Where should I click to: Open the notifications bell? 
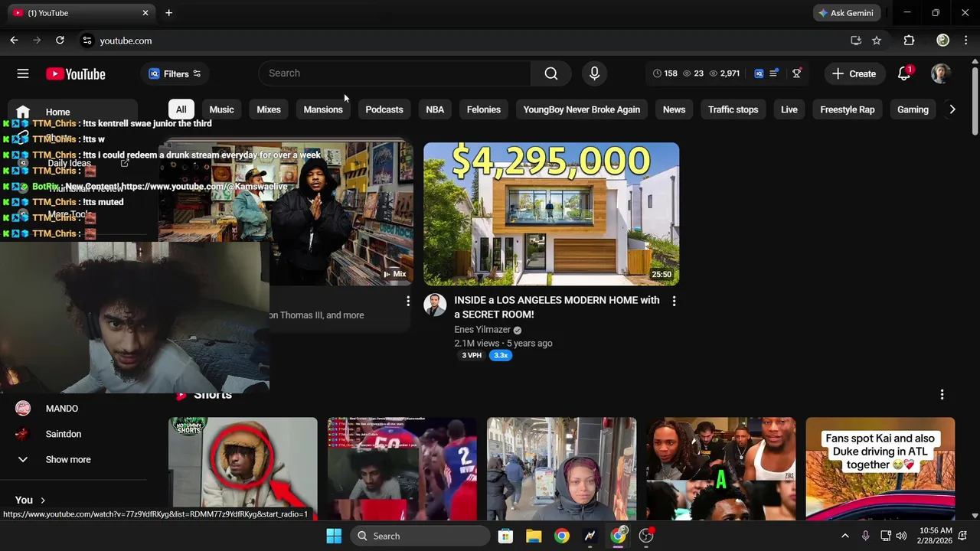pos(904,73)
